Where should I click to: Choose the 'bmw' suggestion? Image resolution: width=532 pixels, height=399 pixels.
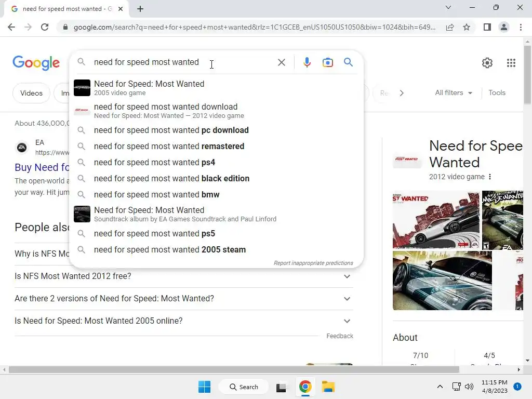[216, 195]
